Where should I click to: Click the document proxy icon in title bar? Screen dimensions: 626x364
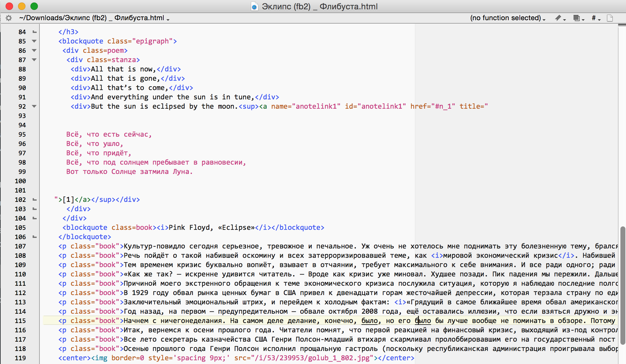pos(254,7)
